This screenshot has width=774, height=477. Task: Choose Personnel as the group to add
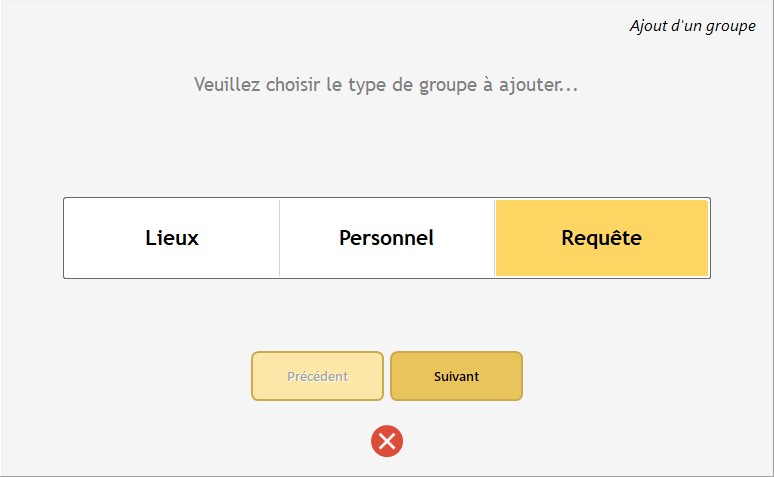tap(386, 238)
